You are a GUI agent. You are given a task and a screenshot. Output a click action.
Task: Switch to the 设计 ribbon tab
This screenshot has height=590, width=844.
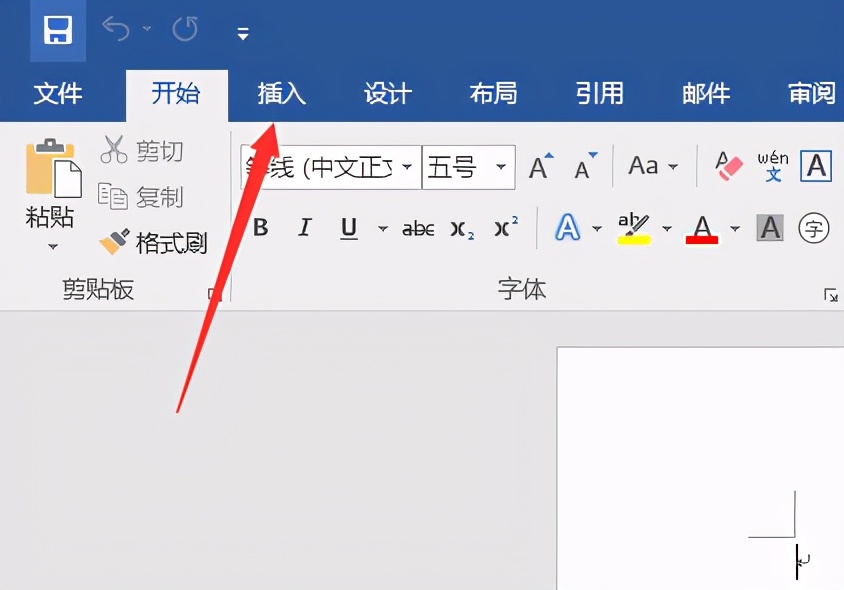(388, 94)
